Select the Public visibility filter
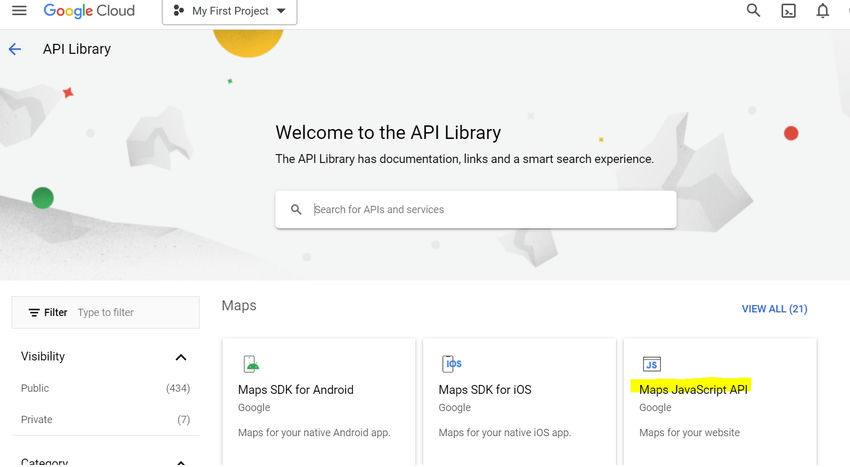 pyautogui.click(x=105, y=388)
